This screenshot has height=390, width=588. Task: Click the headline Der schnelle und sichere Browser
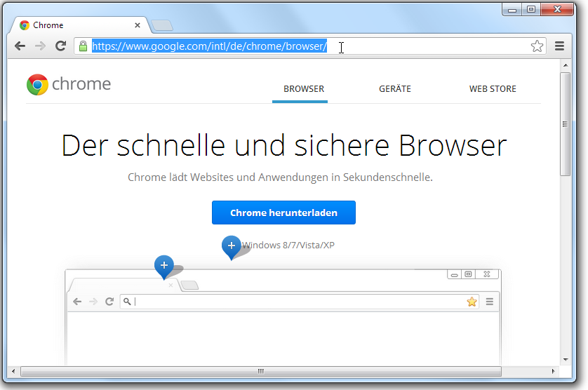point(284,145)
